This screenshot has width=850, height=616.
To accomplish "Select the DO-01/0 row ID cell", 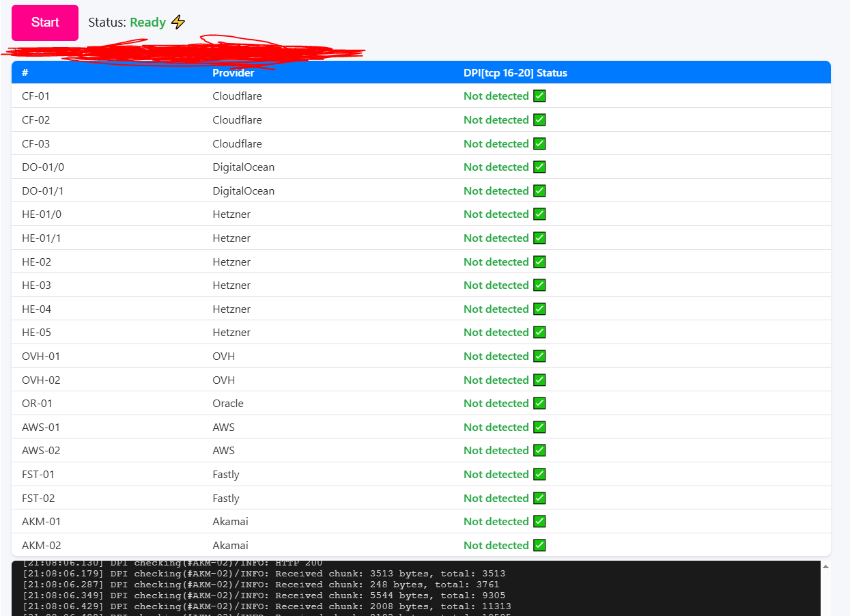I will tap(43, 167).
